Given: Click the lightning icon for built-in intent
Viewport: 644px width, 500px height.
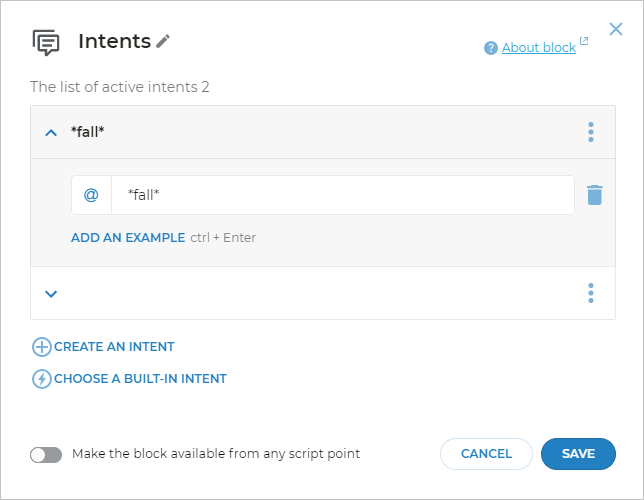Looking at the screenshot, I should pyautogui.click(x=41, y=379).
